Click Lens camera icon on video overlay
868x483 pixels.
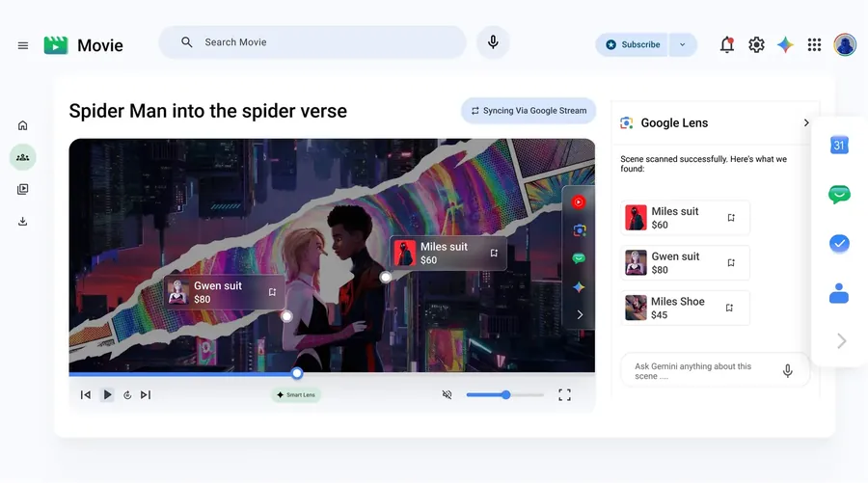coord(579,230)
